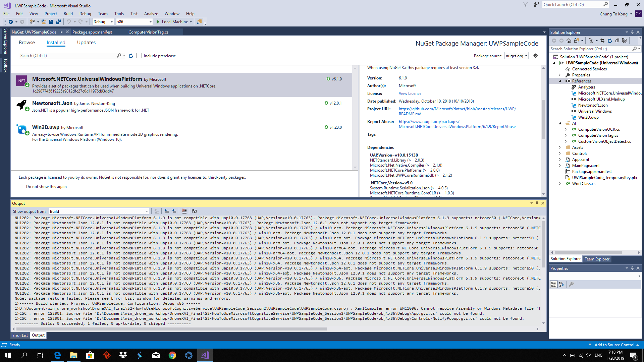Screen dimensions: 644x362
Task: Click Solution Explorer Home icon
Action: point(569,41)
